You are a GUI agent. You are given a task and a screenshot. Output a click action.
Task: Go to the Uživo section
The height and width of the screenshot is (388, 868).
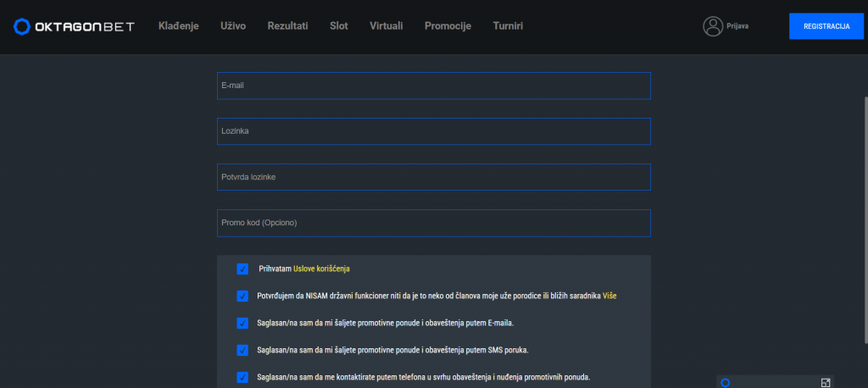point(232,26)
